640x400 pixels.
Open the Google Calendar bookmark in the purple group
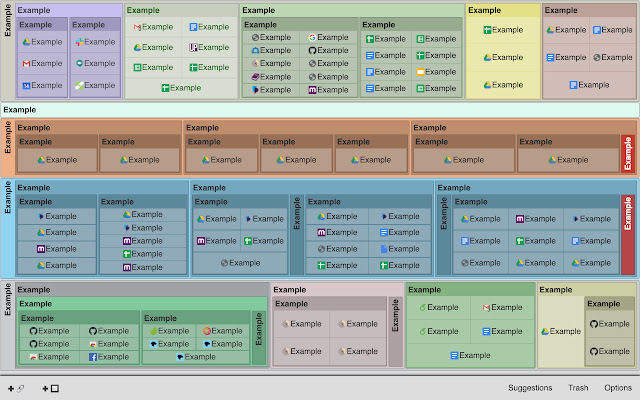pyautogui.click(x=42, y=85)
